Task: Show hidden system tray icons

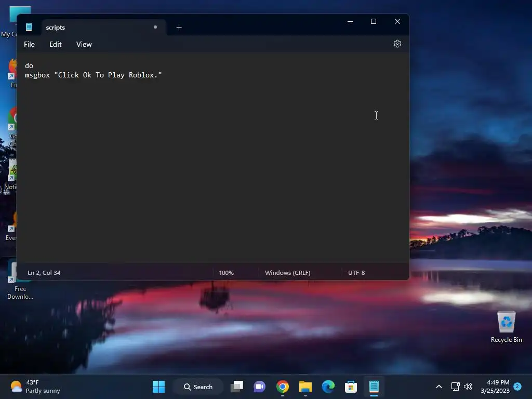Action: point(438,387)
